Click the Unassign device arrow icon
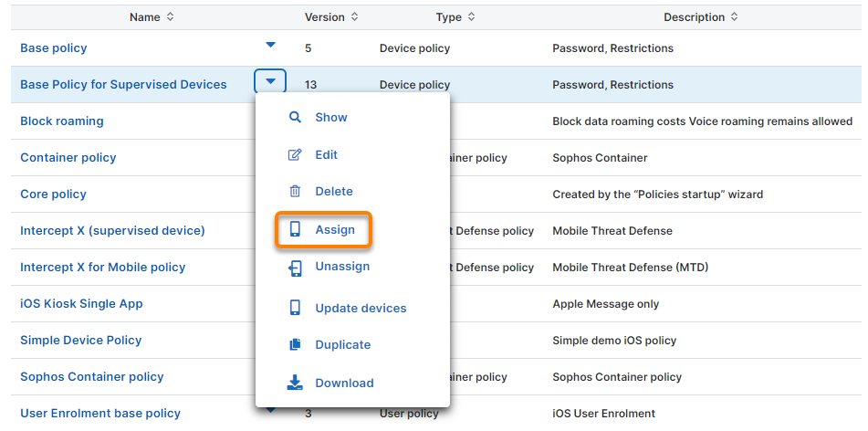Image resolution: width=868 pixels, height=431 pixels. click(x=295, y=268)
